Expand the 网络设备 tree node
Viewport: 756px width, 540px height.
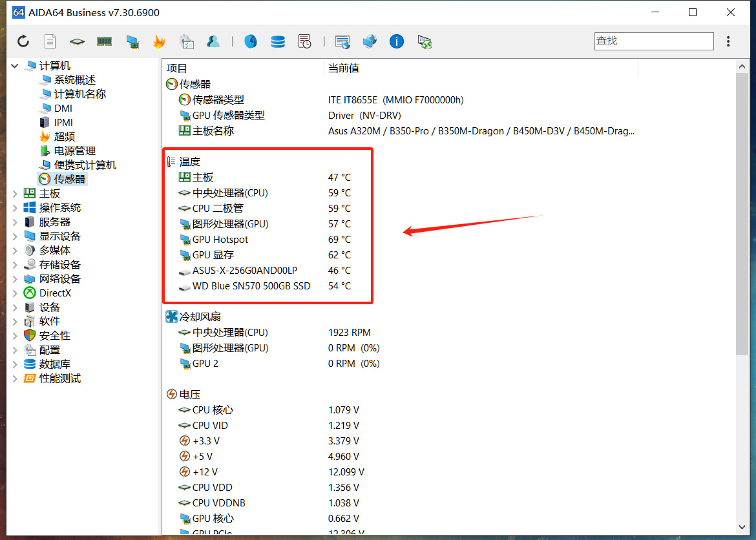point(15,279)
